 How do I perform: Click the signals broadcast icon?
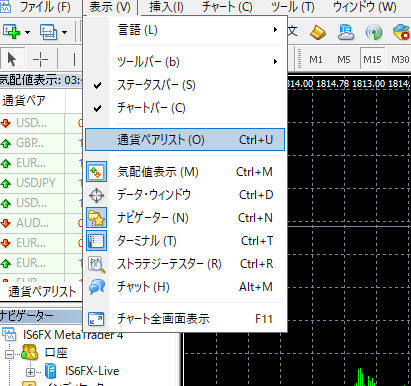pyautogui.click(x=374, y=32)
